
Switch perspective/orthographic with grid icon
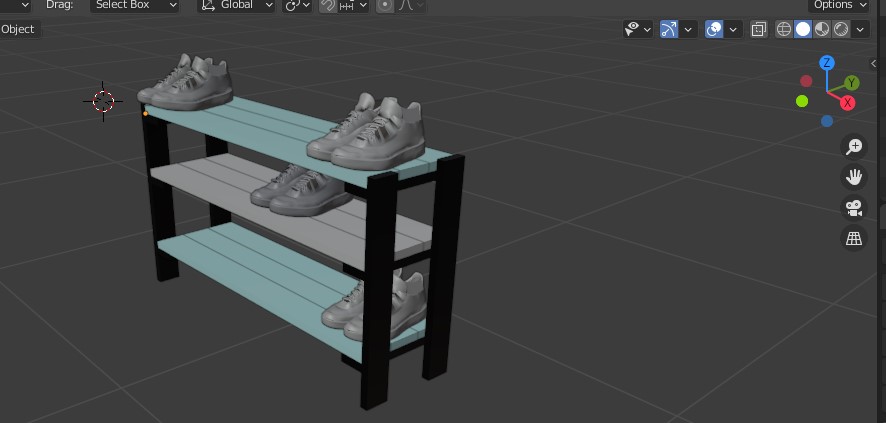(854, 238)
